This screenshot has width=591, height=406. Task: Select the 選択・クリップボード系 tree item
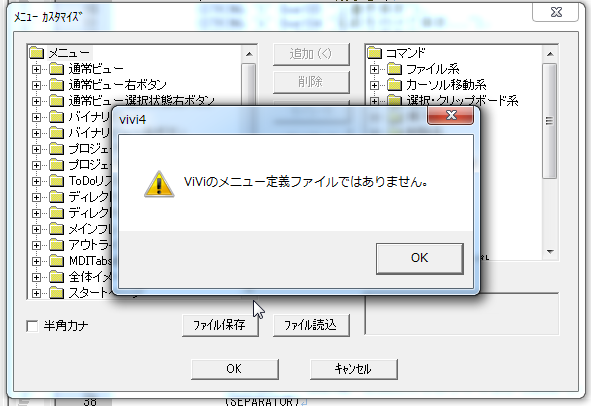(462, 101)
